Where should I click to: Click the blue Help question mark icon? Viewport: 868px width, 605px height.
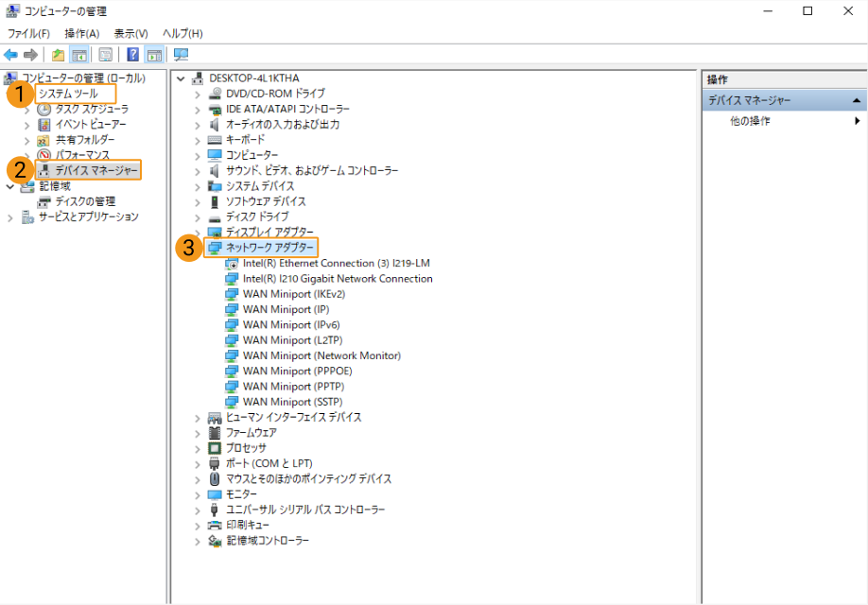(x=133, y=55)
